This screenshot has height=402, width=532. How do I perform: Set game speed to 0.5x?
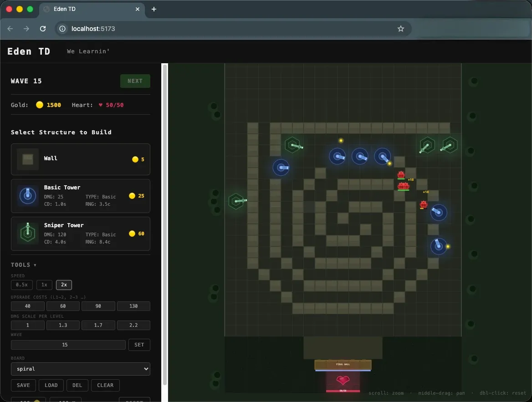22,285
